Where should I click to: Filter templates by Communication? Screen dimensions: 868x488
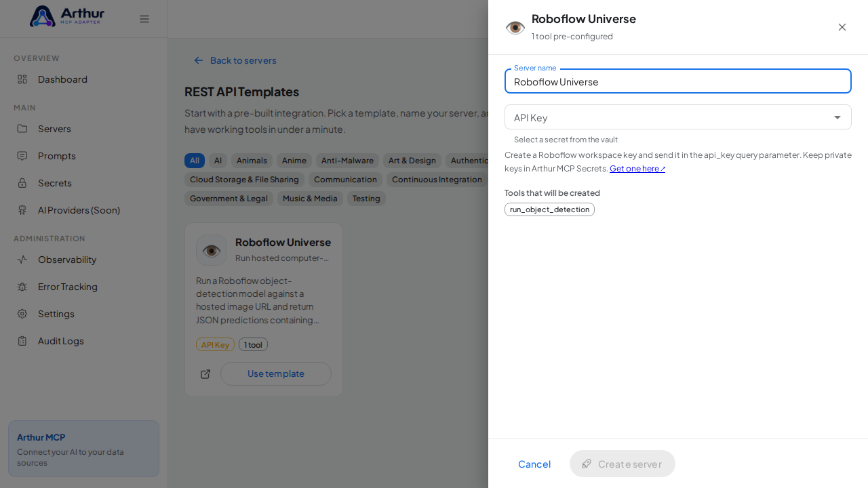pos(345,180)
